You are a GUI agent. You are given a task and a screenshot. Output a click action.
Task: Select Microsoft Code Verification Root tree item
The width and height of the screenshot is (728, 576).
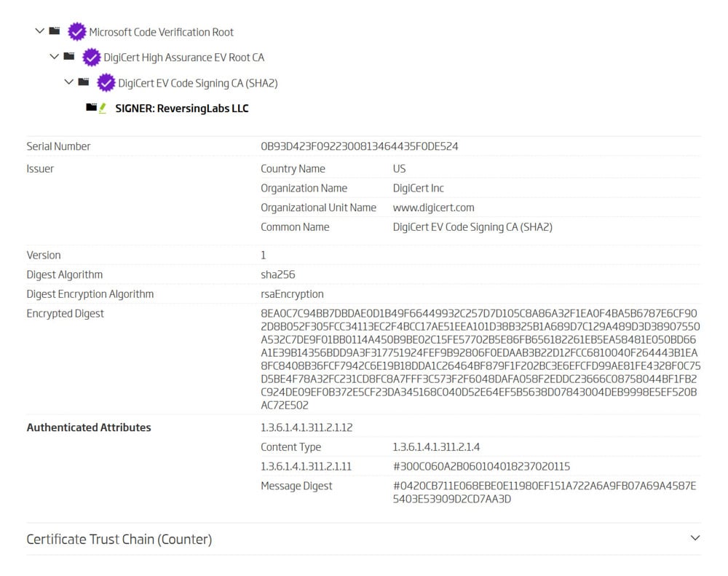point(161,32)
